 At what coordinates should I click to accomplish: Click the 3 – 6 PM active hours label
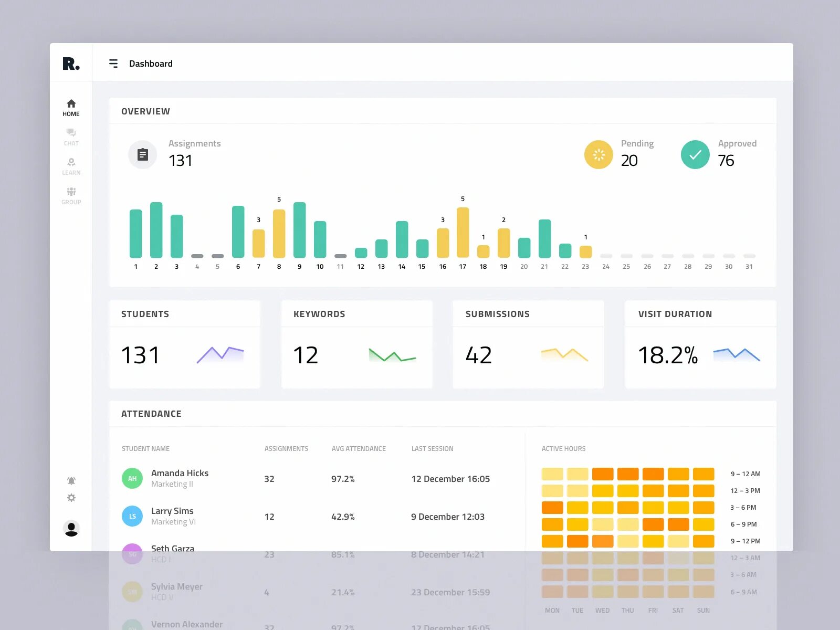(x=743, y=508)
